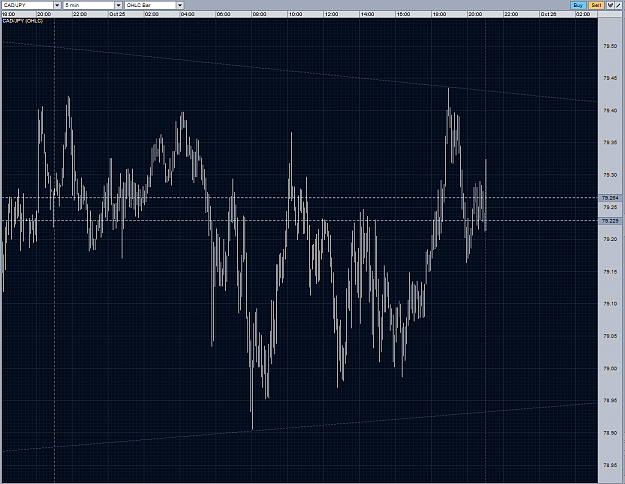Click the 79.10 price axis label

(x=610, y=304)
